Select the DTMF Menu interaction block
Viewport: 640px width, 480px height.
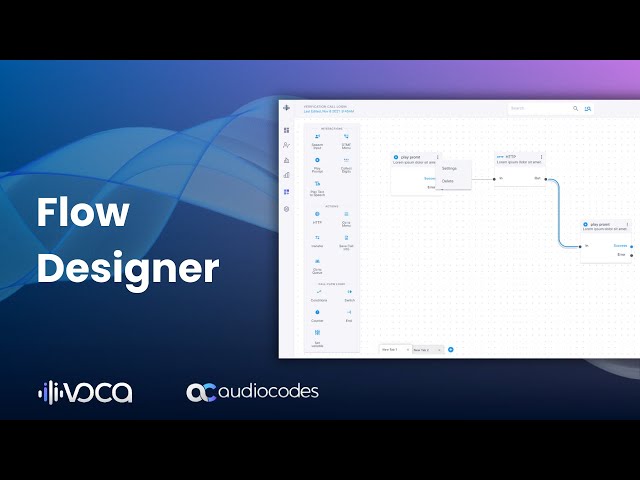pyautogui.click(x=346, y=141)
